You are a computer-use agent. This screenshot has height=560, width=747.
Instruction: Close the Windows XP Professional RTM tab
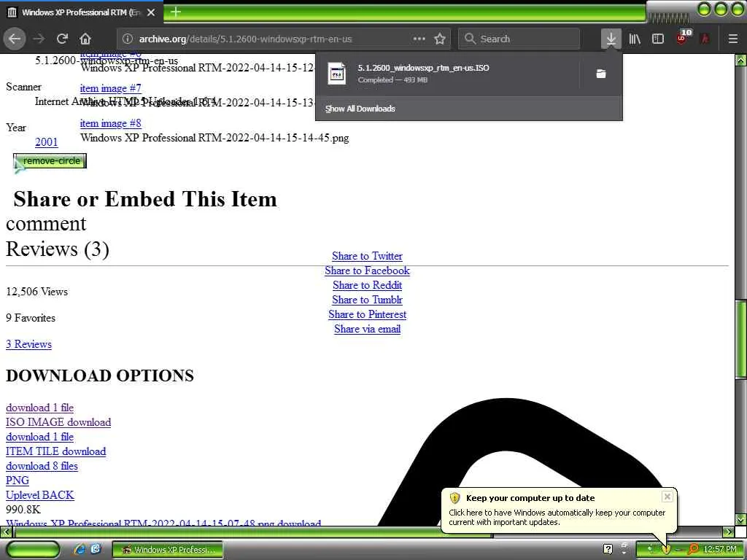tap(151, 12)
